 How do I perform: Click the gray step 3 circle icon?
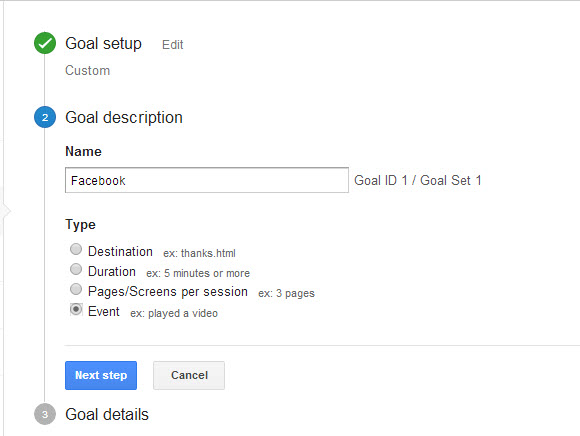tap(45, 414)
